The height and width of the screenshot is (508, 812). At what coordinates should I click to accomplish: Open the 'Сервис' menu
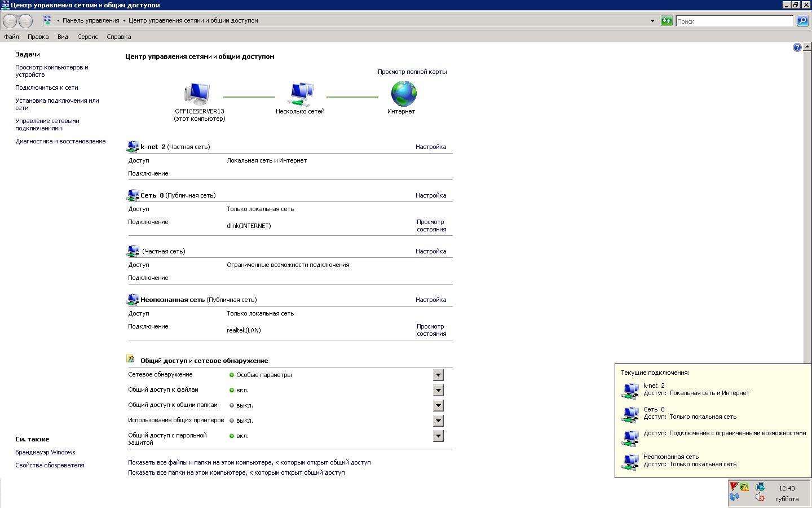[87, 37]
